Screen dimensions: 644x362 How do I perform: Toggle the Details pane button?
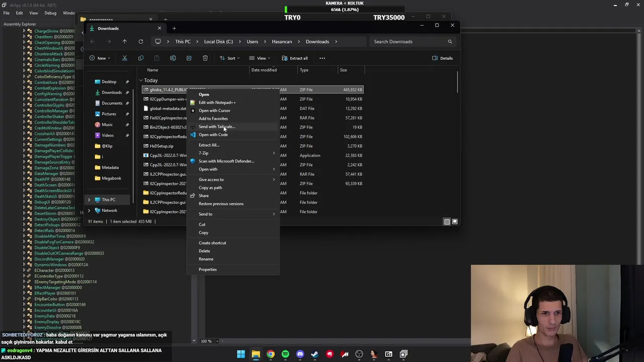(443, 58)
